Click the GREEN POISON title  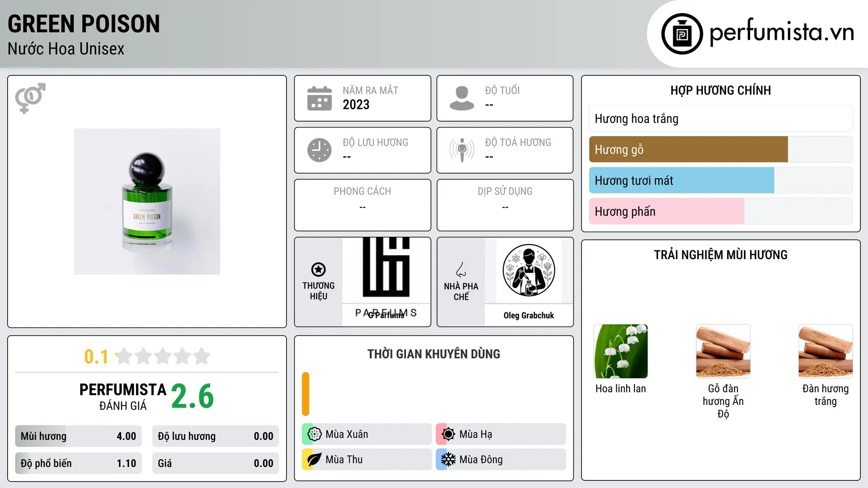(84, 24)
